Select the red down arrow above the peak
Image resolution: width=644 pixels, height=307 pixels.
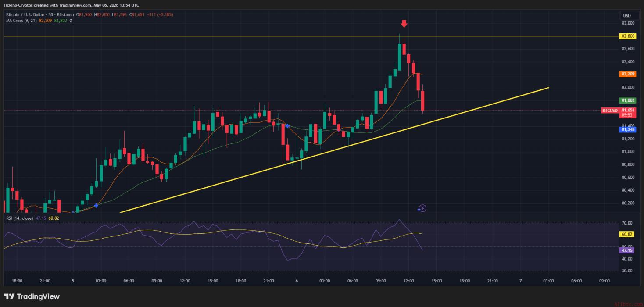tap(404, 24)
